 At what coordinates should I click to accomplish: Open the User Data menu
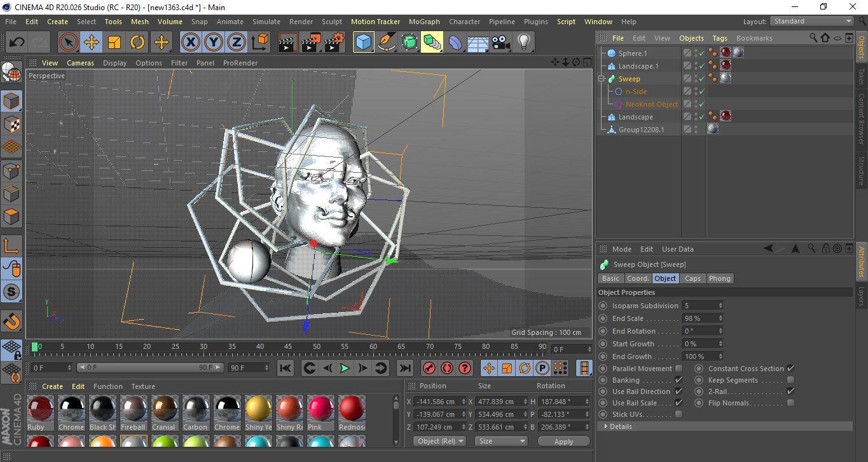tap(678, 249)
